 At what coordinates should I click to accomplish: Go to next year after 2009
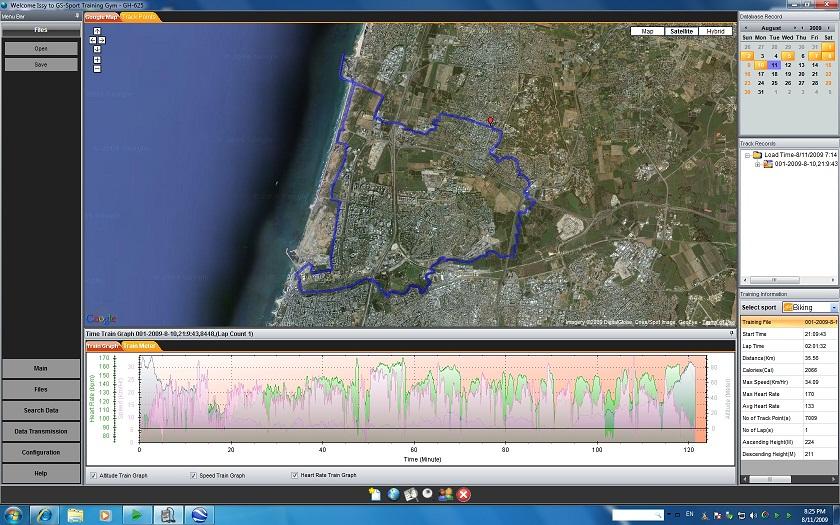coord(829,28)
